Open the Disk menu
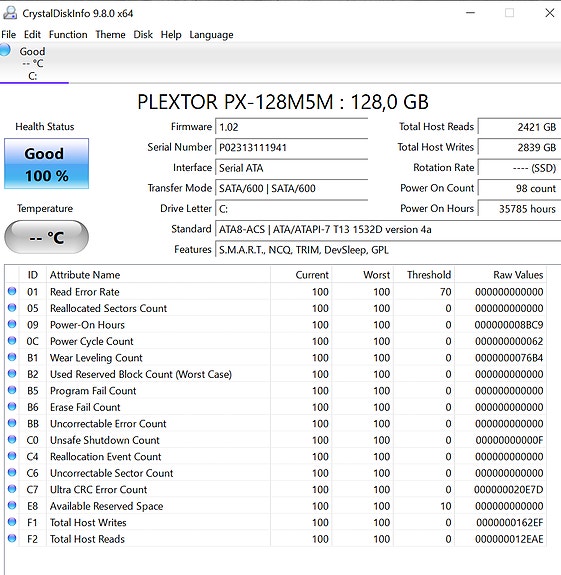Image resolution: width=561 pixels, height=575 pixels. (x=143, y=34)
